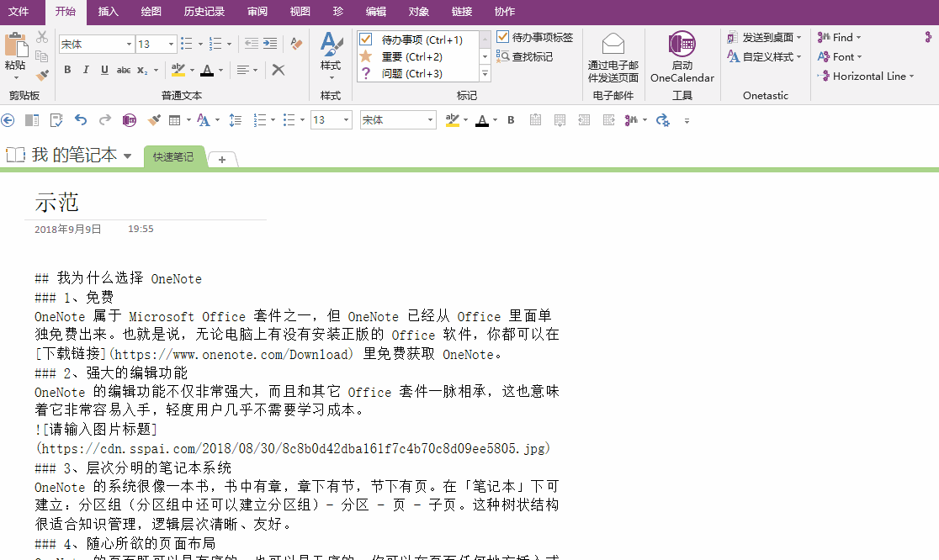Switch to the 插入 Insert tab
The width and height of the screenshot is (939, 560).
[x=109, y=12]
